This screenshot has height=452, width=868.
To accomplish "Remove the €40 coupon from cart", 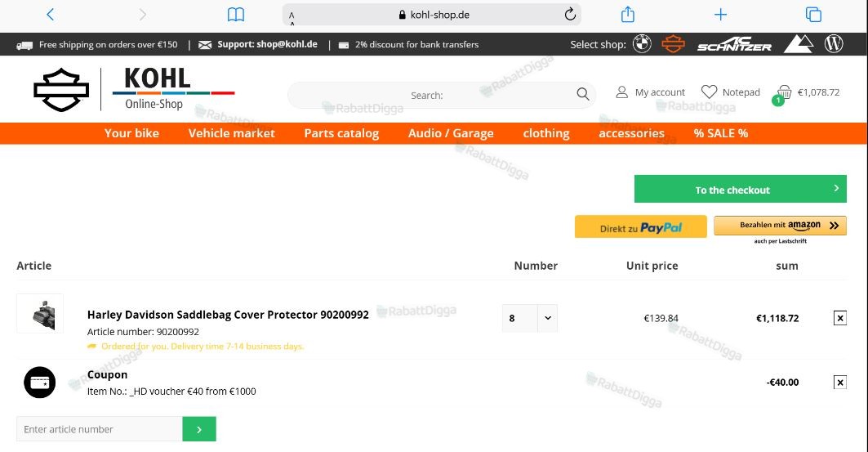I will (839, 383).
